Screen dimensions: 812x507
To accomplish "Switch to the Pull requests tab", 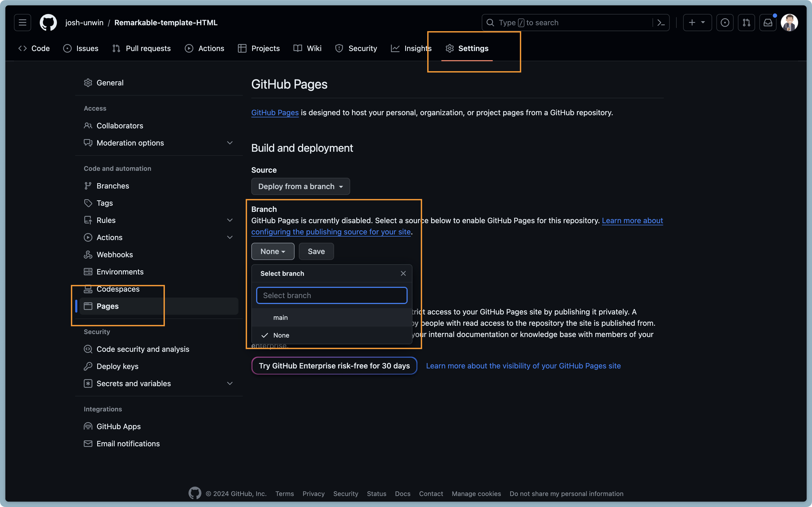I will click(142, 48).
